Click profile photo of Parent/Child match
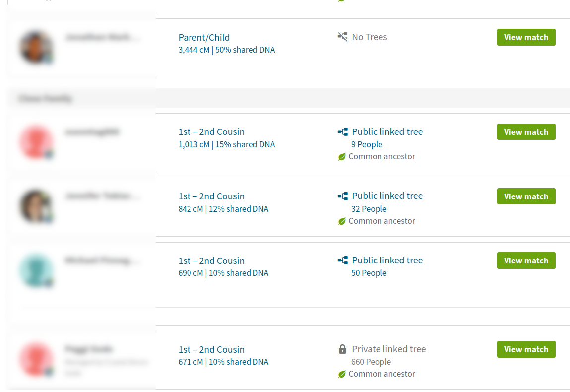This screenshot has height=392, width=570. coord(36,48)
